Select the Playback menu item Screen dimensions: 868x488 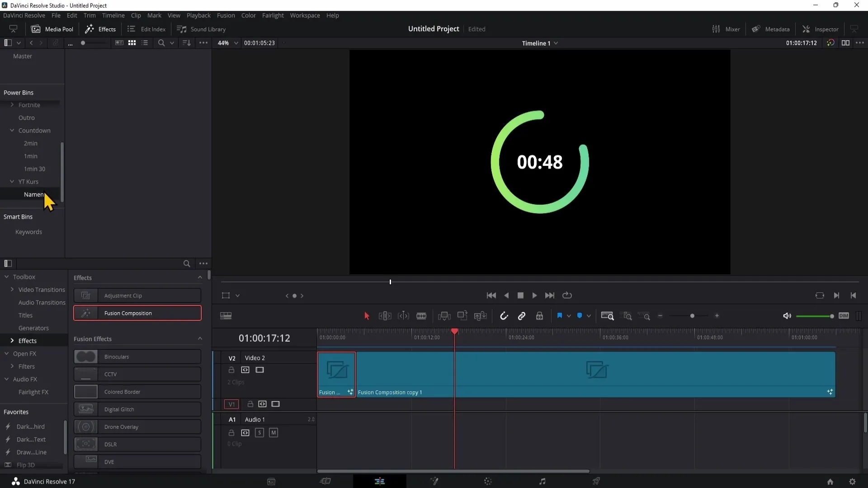[199, 15]
